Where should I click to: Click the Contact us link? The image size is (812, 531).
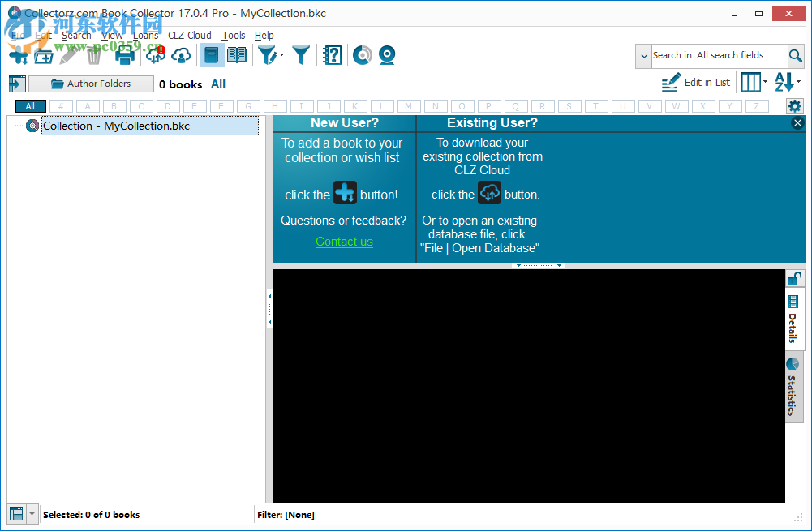[345, 242]
